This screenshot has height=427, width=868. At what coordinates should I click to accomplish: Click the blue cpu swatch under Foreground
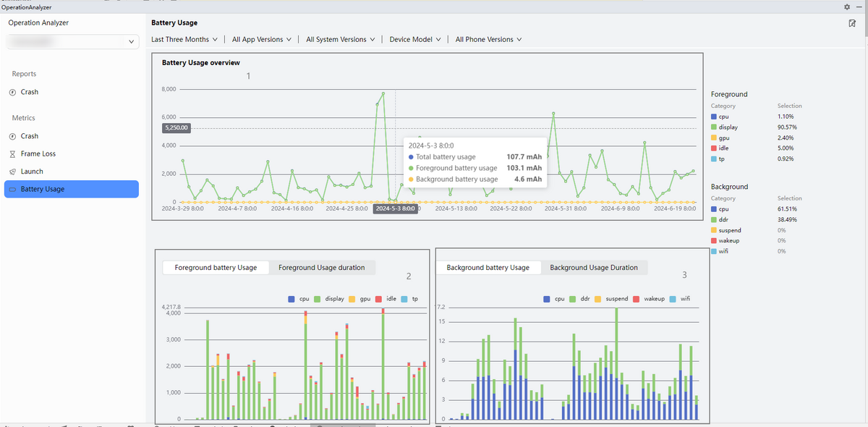(x=714, y=117)
